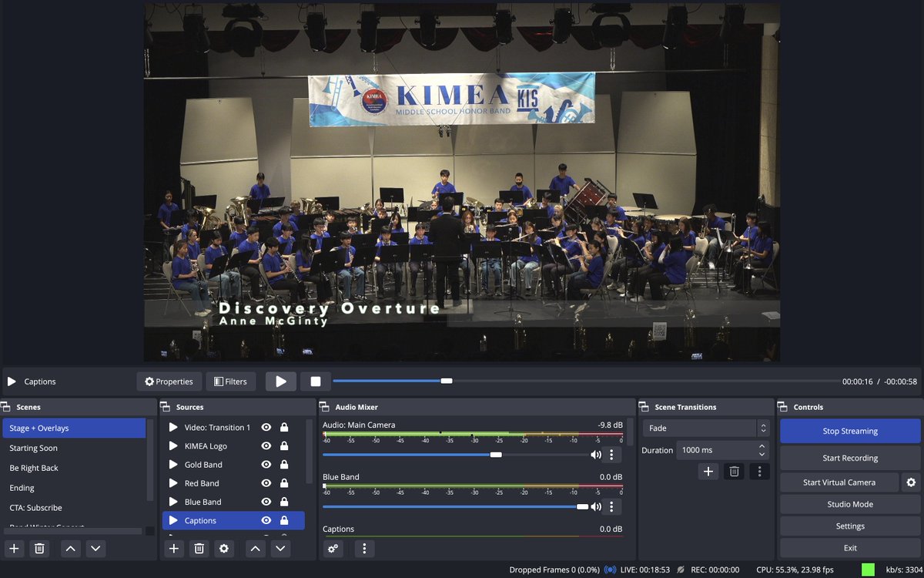This screenshot has height=578, width=924.
Task: Open Main Camera audio three-dot options
Action: pyautogui.click(x=611, y=455)
